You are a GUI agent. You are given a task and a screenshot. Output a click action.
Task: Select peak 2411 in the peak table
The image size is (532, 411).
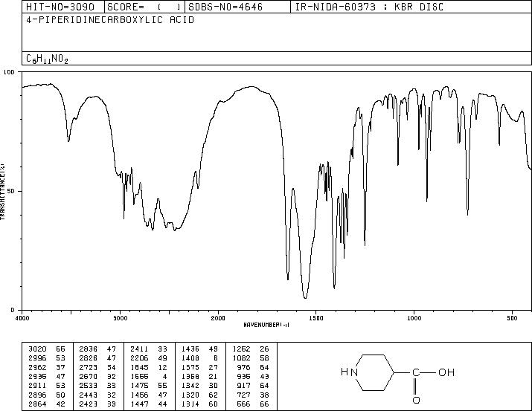[139, 349]
